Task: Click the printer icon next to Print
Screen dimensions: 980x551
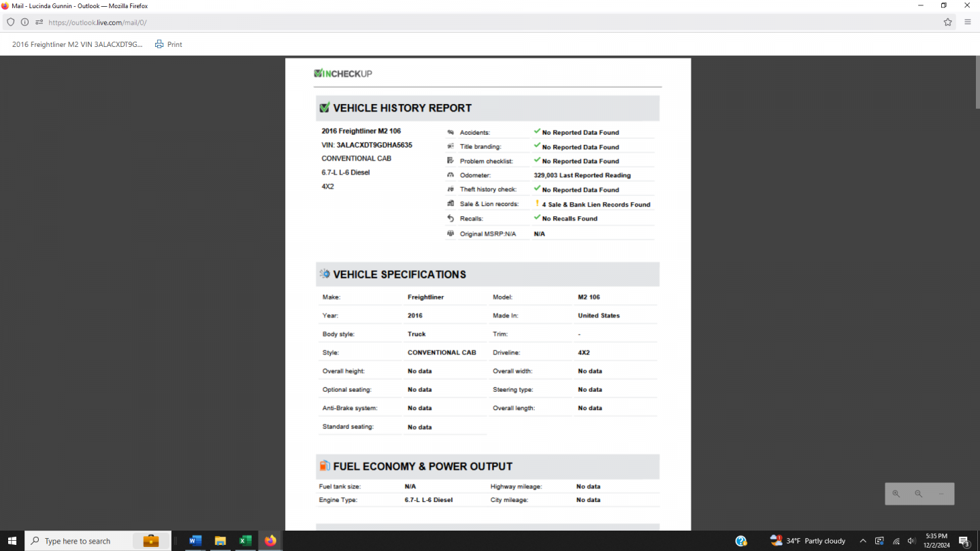Action: pyautogui.click(x=159, y=44)
